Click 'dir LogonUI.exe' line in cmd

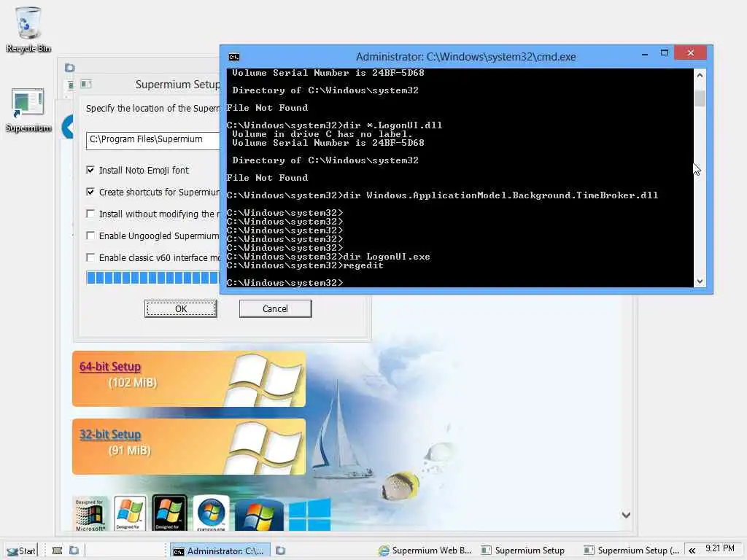pyautogui.click(x=328, y=257)
